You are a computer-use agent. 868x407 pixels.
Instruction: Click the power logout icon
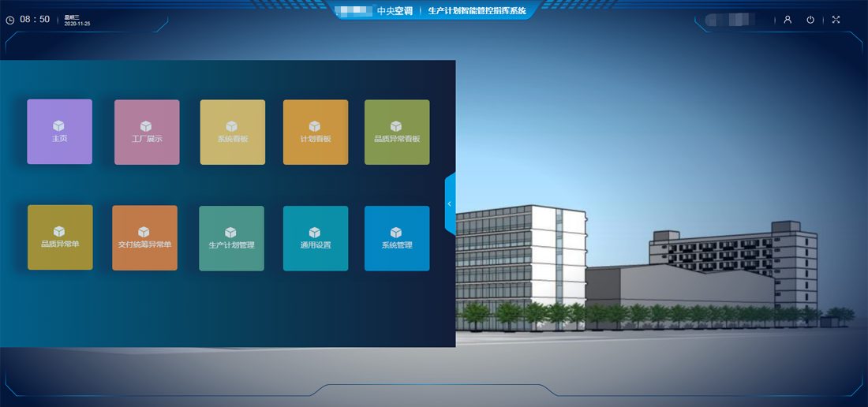(810, 20)
